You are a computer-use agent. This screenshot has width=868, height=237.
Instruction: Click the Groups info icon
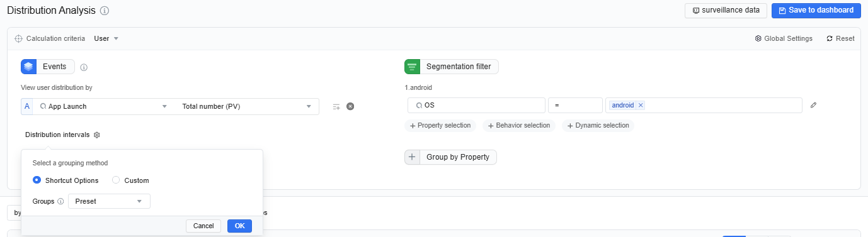tap(60, 202)
